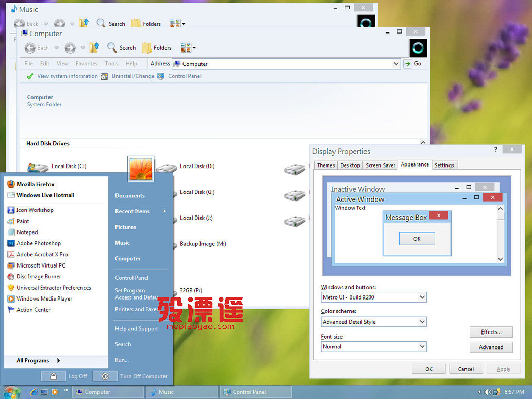This screenshot has height=399, width=532.
Task: Click the Effects... button
Action: [491, 332]
